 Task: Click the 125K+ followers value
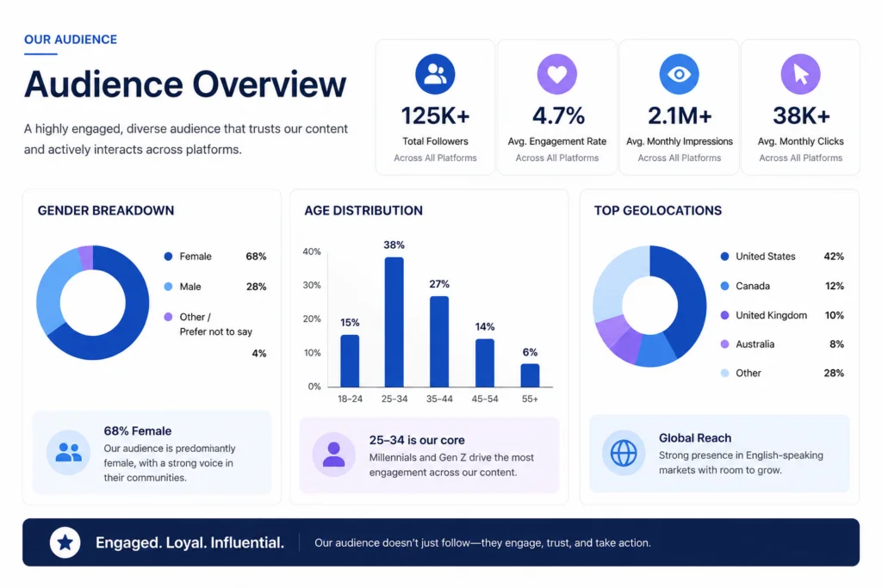click(435, 116)
